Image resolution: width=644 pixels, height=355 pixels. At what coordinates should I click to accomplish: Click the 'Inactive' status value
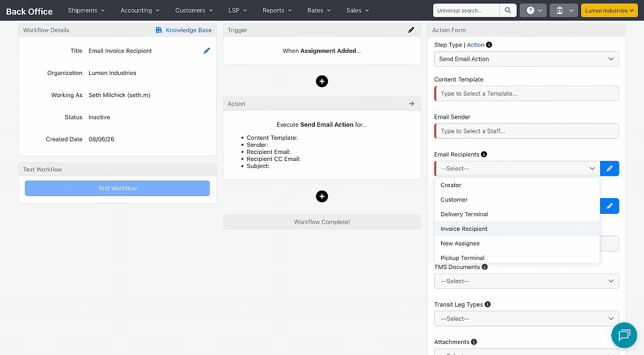[99, 117]
